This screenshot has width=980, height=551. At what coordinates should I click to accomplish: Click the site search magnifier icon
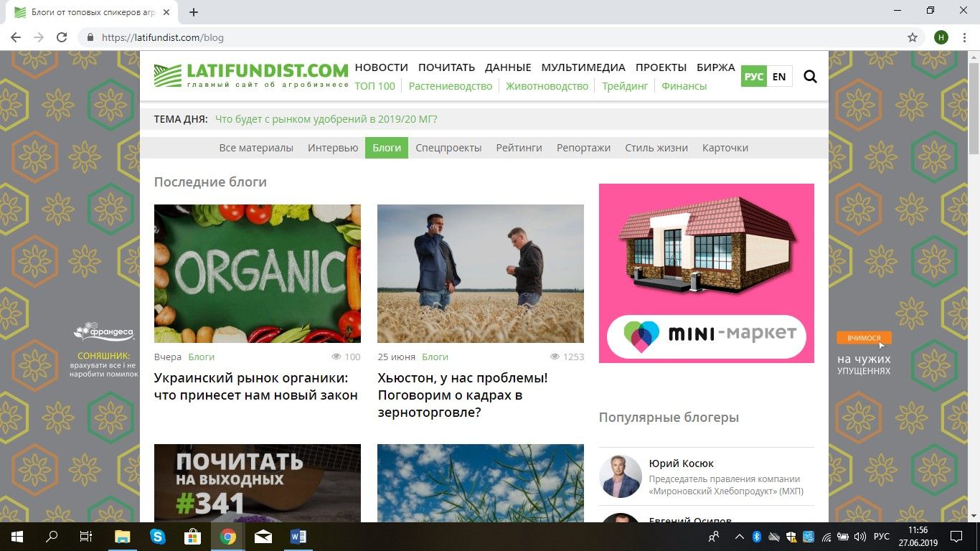pyautogui.click(x=810, y=76)
